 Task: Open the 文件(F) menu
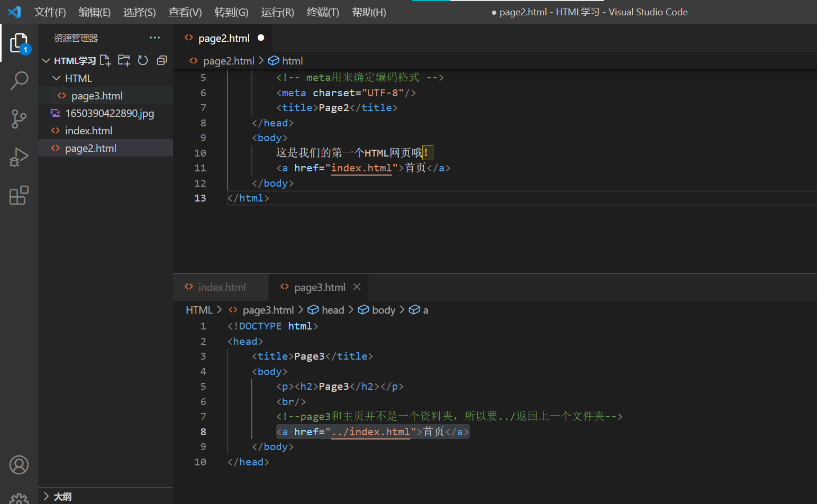click(50, 12)
